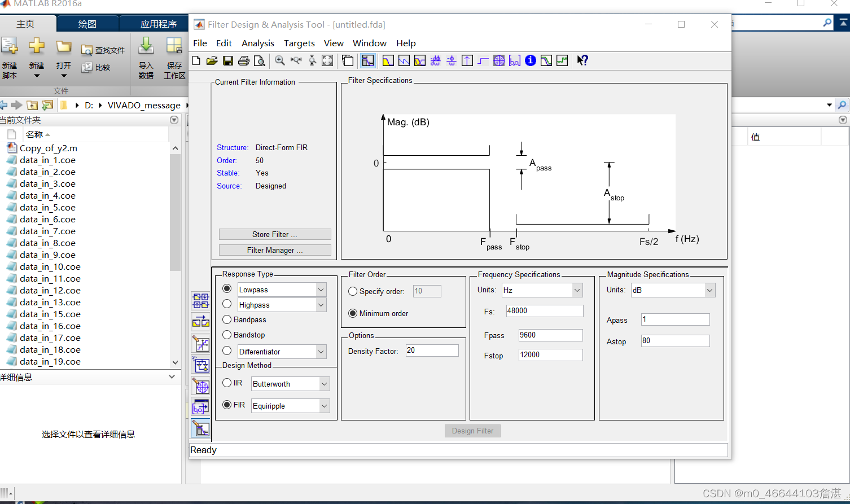
Task: Open the Edit menu
Action: [x=224, y=43]
